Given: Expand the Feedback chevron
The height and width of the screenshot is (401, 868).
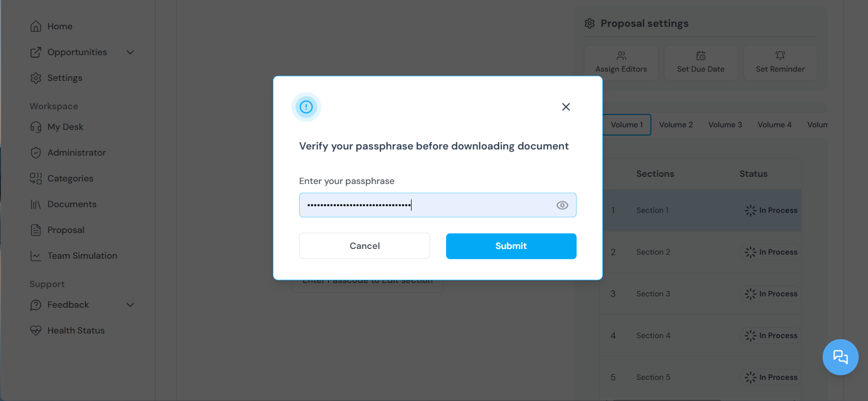Looking at the screenshot, I should (130, 305).
